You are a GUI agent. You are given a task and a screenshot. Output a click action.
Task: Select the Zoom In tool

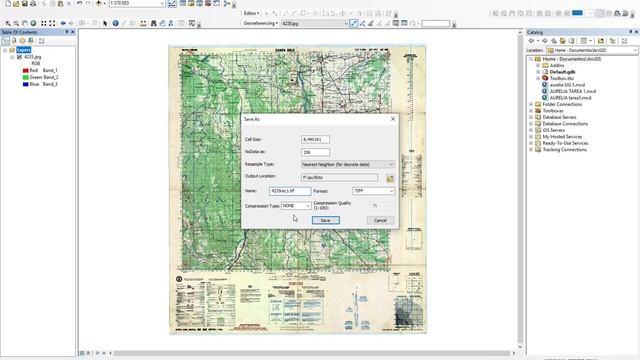pyautogui.click(x=8, y=23)
